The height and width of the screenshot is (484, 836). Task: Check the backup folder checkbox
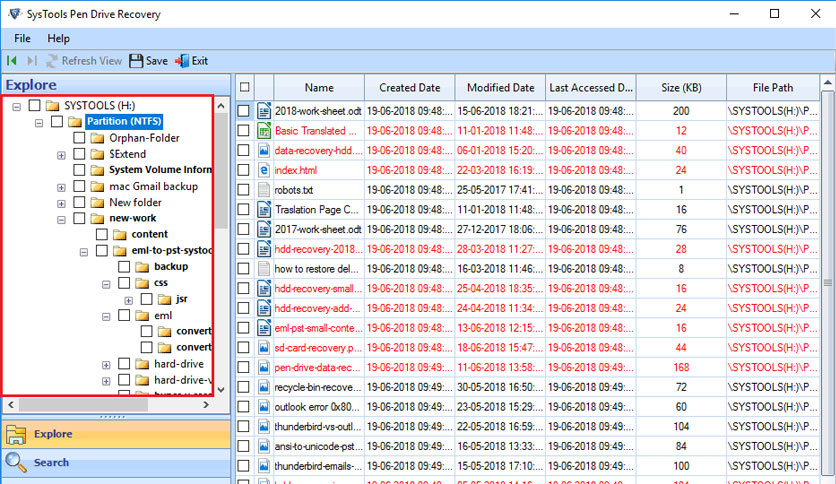[124, 267]
